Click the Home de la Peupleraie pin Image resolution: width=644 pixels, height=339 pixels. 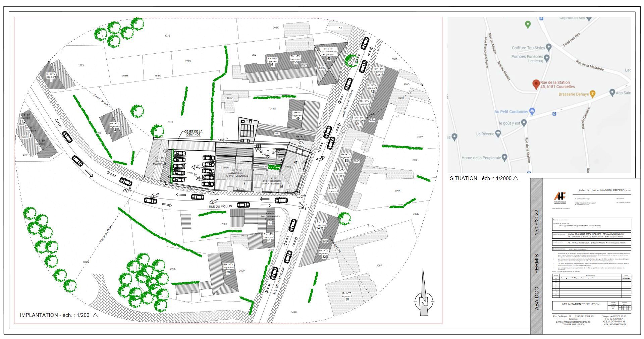tap(504, 157)
